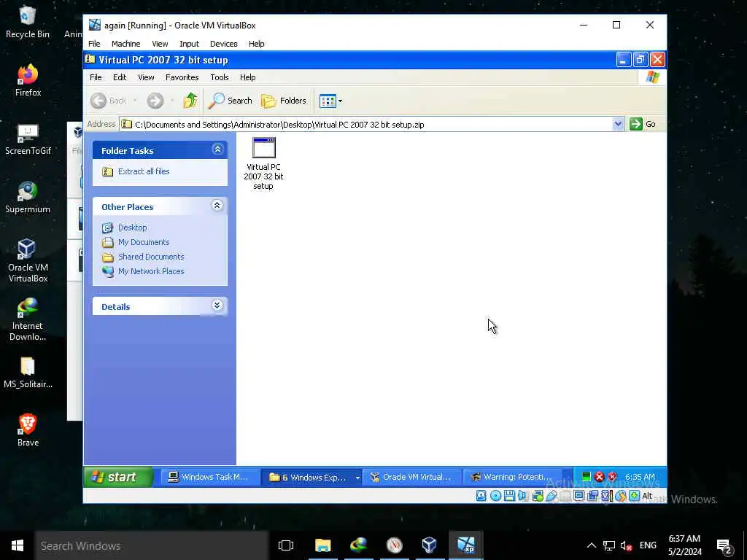Open the Tools menu

coord(219,77)
